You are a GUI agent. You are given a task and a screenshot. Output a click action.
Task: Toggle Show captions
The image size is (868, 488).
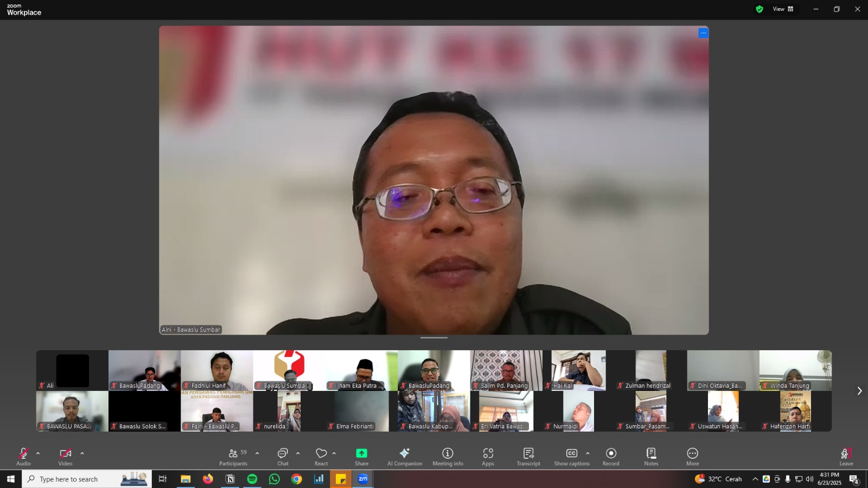tap(571, 456)
